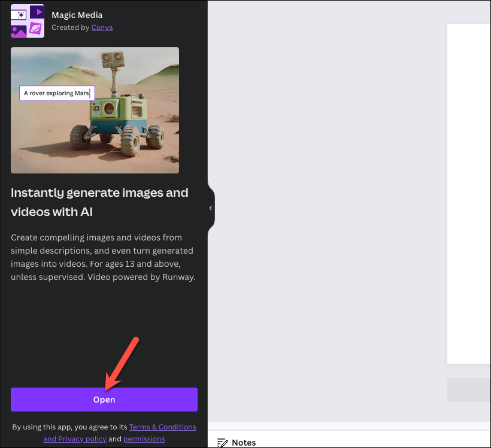The width and height of the screenshot is (491, 448).
Task: Click the rover preview image
Action: pyautogui.click(x=95, y=110)
